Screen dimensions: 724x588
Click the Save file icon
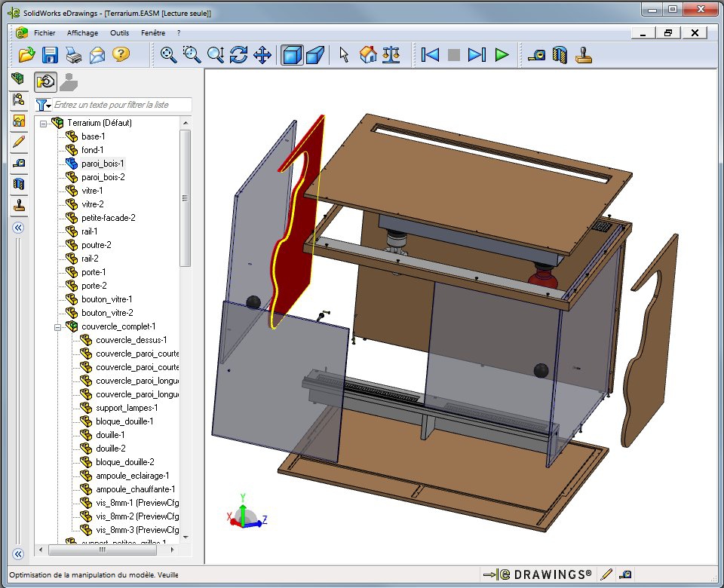coord(50,55)
